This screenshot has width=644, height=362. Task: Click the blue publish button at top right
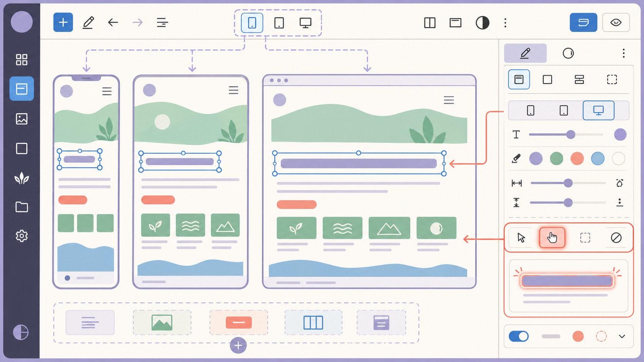pos(584,22)
